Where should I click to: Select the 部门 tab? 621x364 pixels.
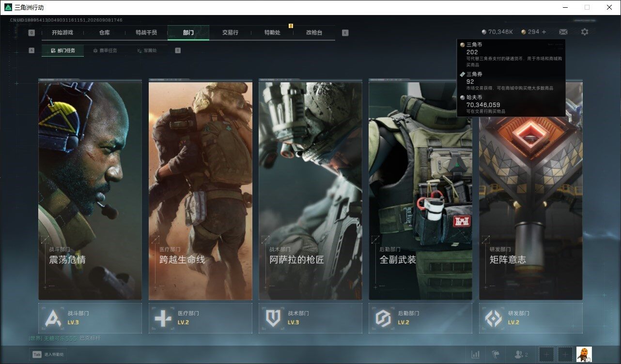188,32
